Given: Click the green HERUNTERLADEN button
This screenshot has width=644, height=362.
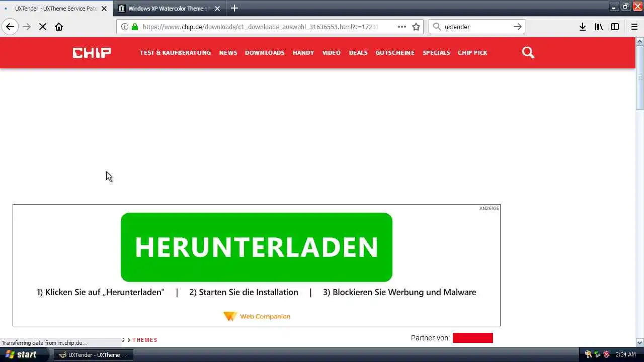Looking at the screenshot, I should point(257,247).
